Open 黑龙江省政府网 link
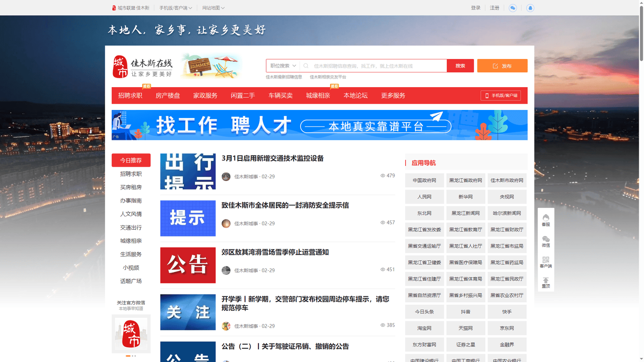Image resolution: width=644 pixels, height=362 pixels. 466,181
